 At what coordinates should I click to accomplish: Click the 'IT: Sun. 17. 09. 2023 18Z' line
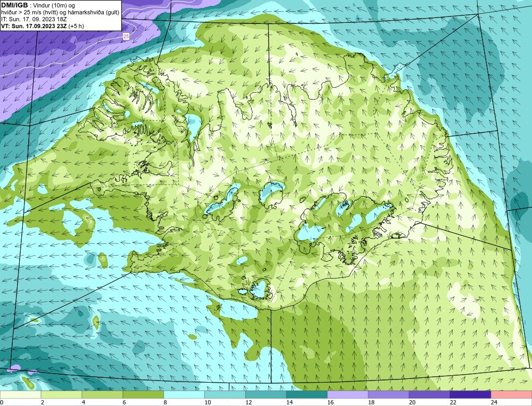(34, 19)
